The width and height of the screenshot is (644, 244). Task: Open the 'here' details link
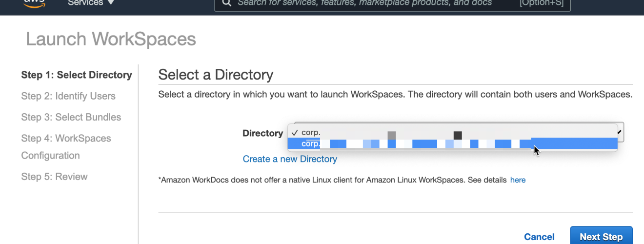(518, 180)
